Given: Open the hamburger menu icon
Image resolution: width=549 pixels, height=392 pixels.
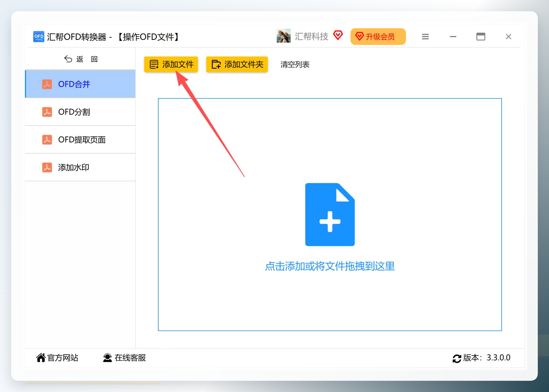Looking at the screenshot, I should click(x=425, y=37).
